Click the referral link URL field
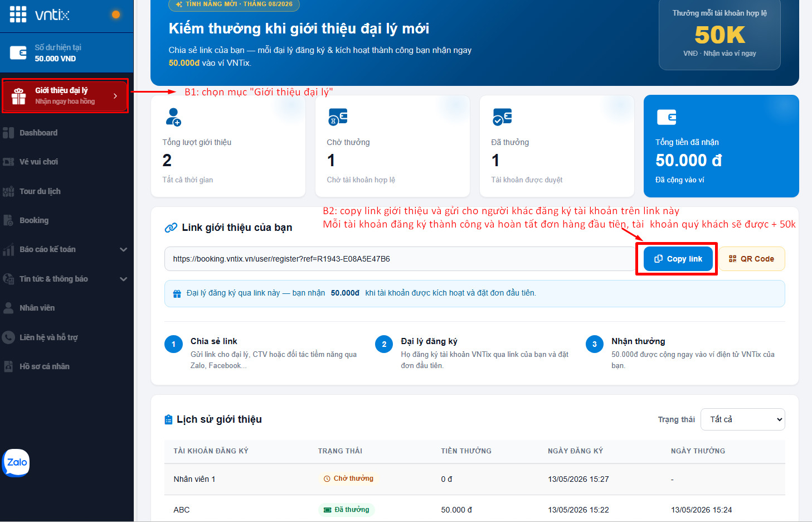Image resolution: width=812 pixels, height=522 pixels. coord(401,259)
